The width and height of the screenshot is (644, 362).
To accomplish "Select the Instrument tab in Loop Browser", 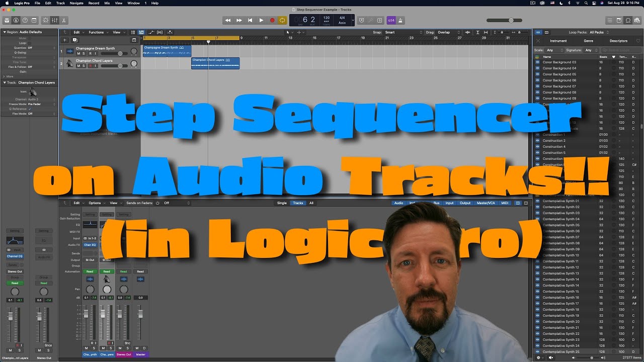I will (x=558, y=41).
